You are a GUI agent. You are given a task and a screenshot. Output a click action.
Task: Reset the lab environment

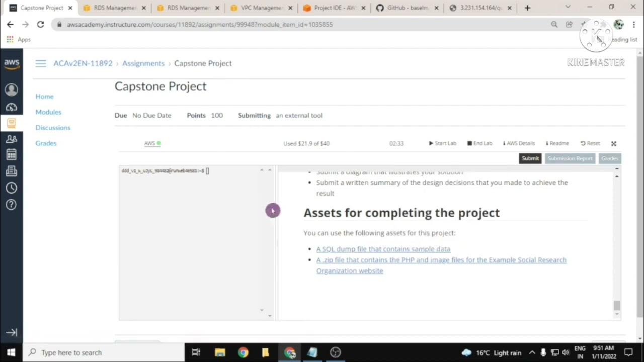[x=590, y=143]
